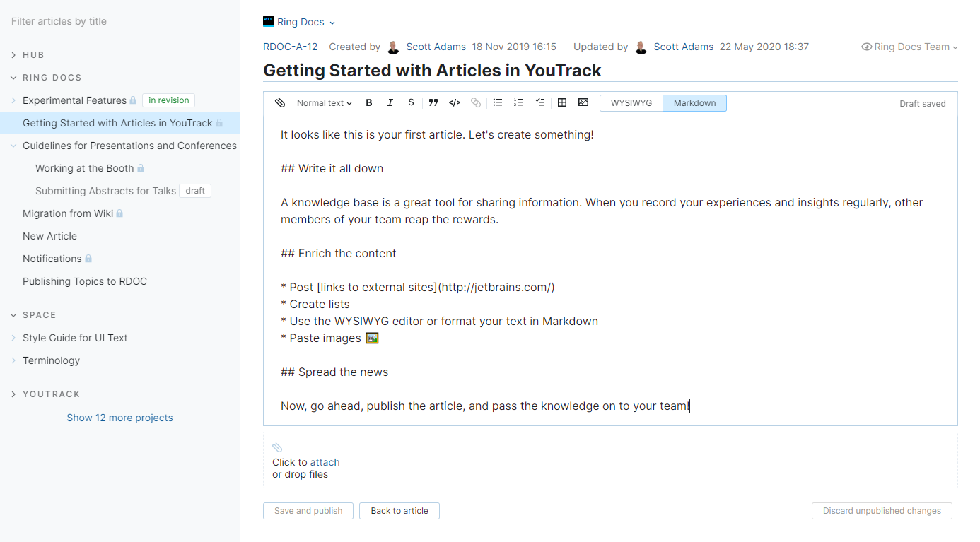Viewport: 980px width, 542px height.
Task: Click Back to article button
Action: 399,511
